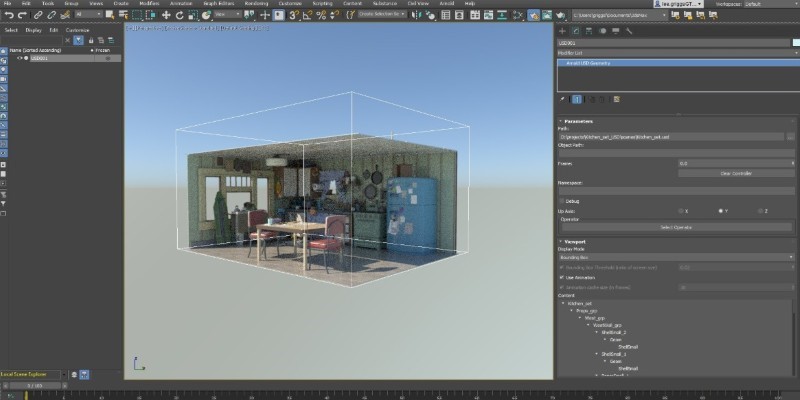Toggle the 3D Snaps button
Viewport: 800px width, 400px height.
pyautogui.click(x=294, y=15)
